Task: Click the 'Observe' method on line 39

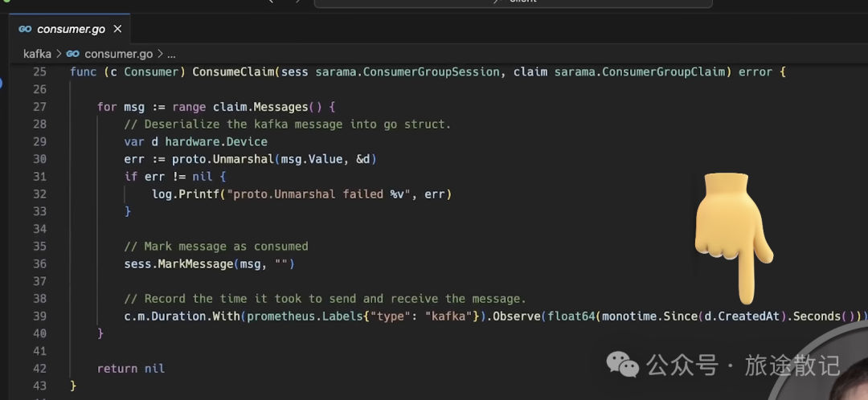Action: tap(517, 316)
